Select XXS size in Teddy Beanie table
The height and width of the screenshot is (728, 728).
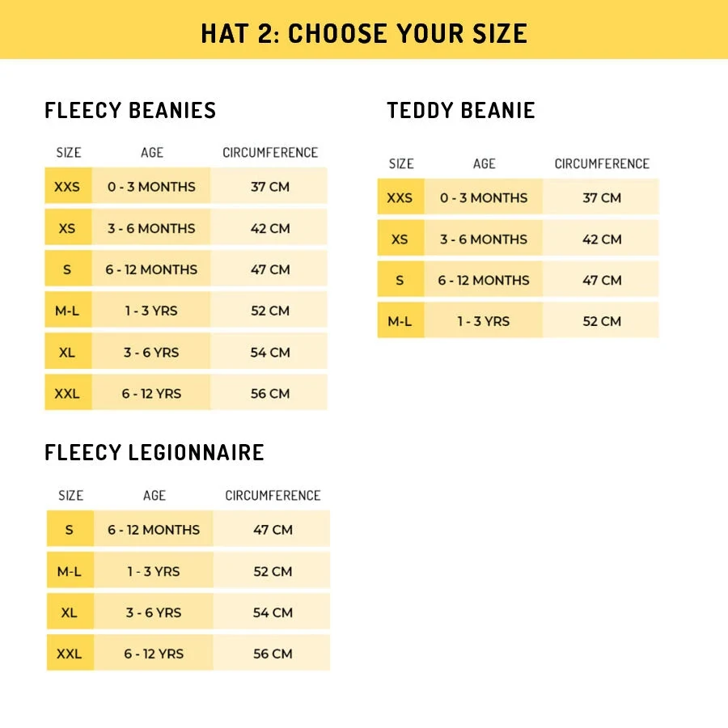[x=400, y=198]
